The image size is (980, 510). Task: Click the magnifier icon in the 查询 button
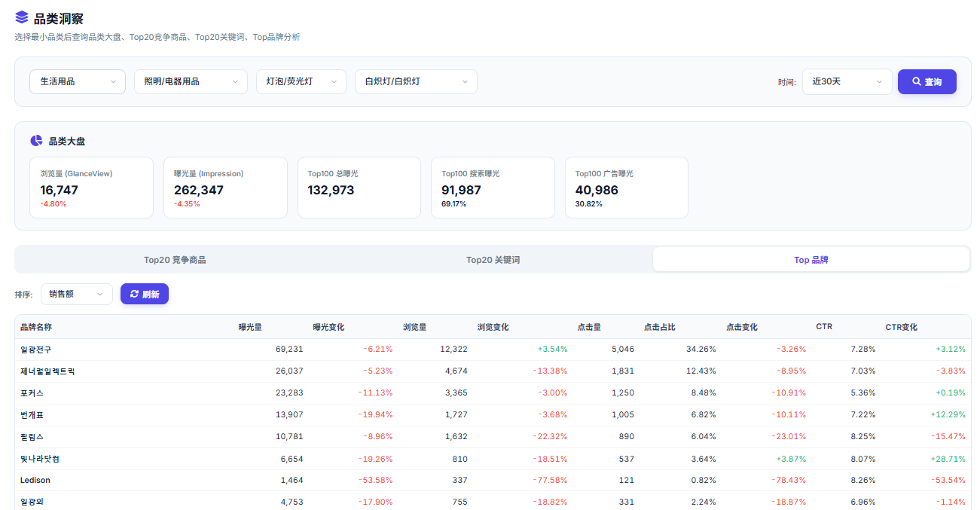click(x=917, y=81)
